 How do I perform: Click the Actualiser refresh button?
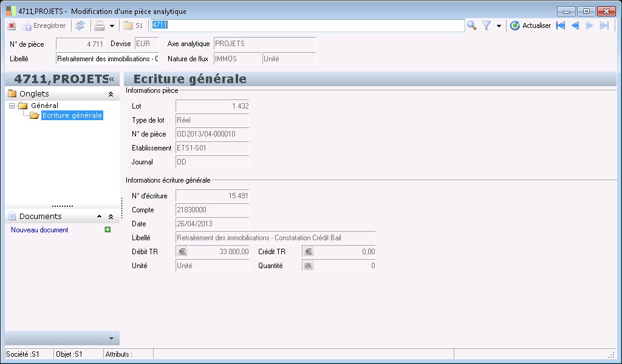coord(530,25)
